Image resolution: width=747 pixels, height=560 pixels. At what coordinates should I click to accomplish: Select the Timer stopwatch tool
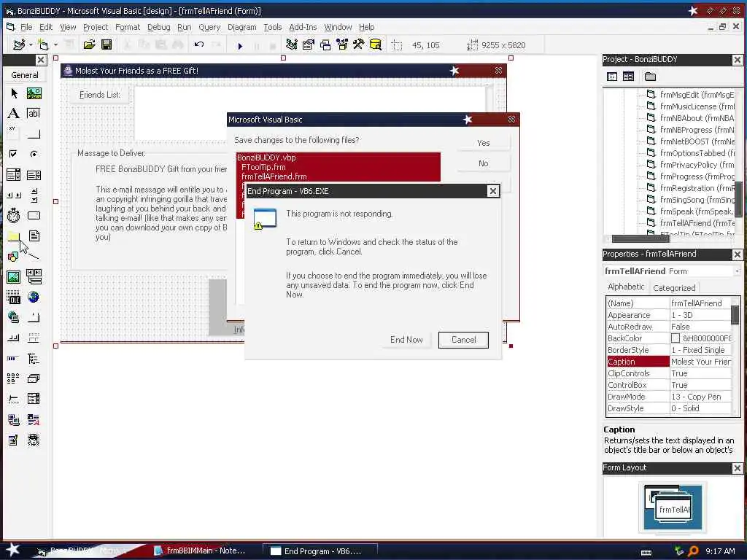click(x=14, y=216)
